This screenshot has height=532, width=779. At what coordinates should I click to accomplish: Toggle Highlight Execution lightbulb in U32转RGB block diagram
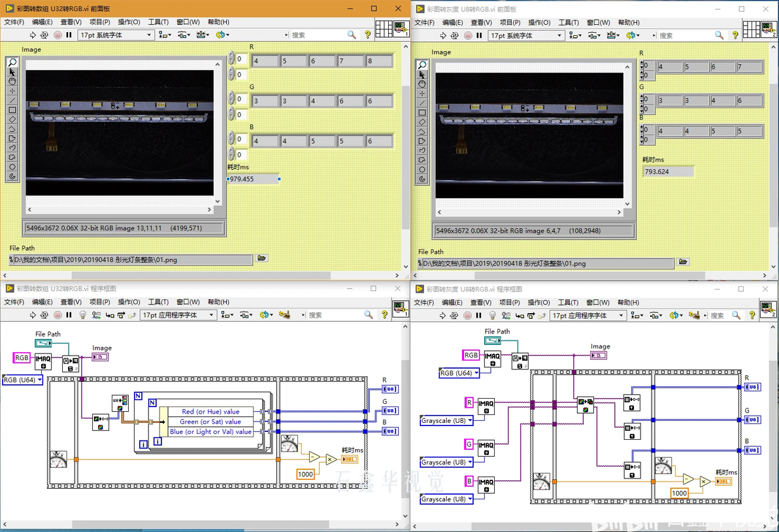(x=83, y=315)
